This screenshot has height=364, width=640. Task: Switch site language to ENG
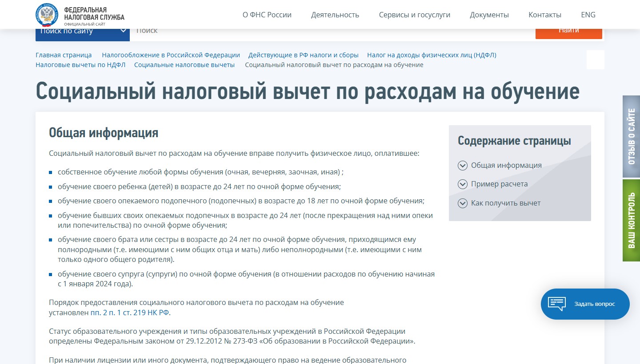tap(588, 15)
